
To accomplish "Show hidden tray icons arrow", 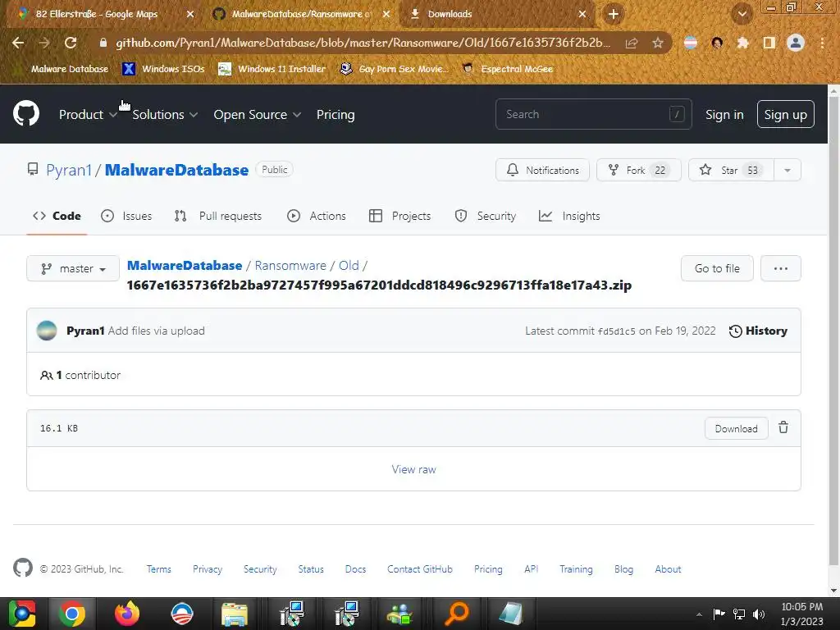I will 699,614.
